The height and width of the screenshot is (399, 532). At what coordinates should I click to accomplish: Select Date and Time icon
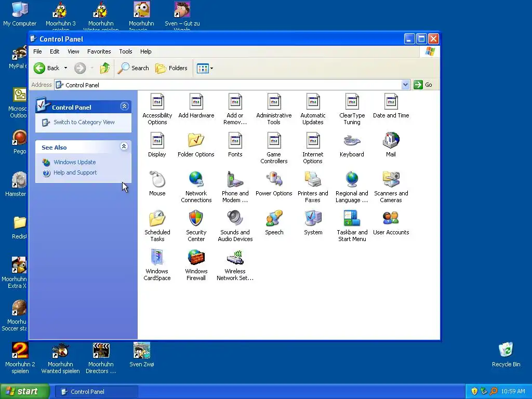(391, 101)
